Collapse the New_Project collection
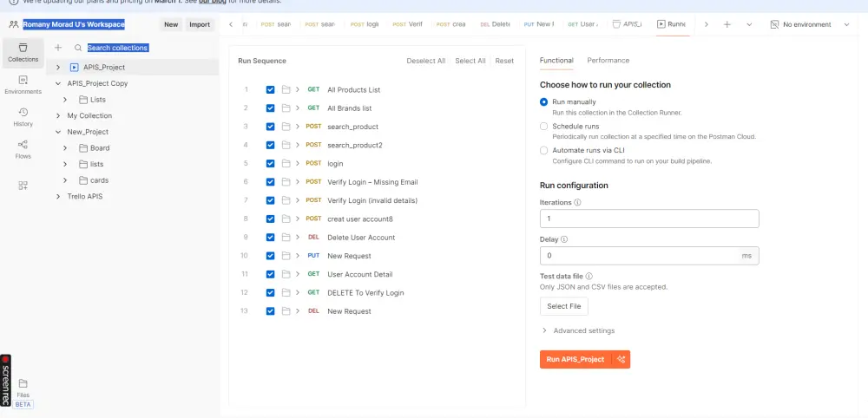 58,132
